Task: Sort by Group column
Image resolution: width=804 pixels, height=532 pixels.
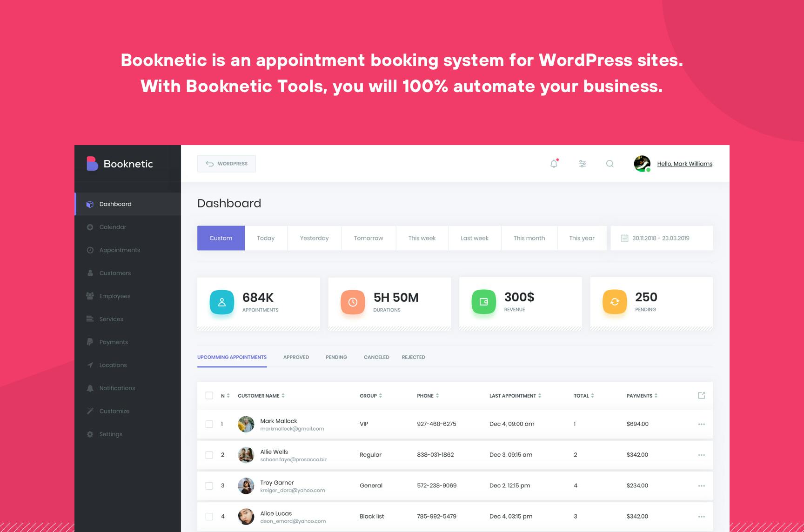Action: [371, 396]
